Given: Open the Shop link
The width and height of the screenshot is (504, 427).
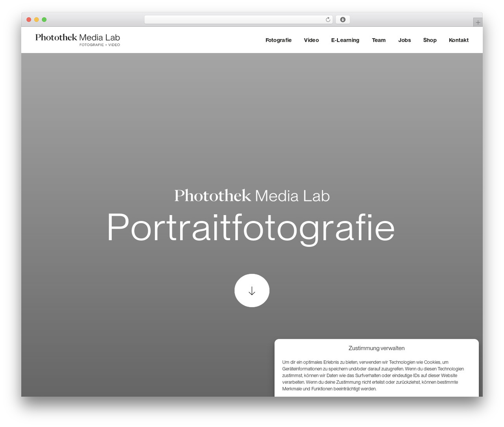Looking at the screenshot, I should coord(430,40).
